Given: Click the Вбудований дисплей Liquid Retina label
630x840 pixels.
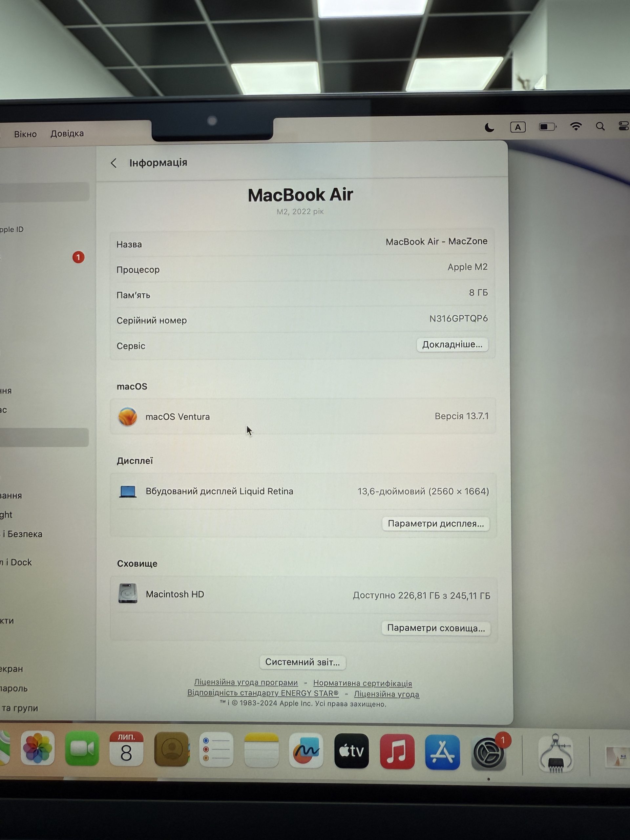Looking at the screenshot, I should point(220,492).
